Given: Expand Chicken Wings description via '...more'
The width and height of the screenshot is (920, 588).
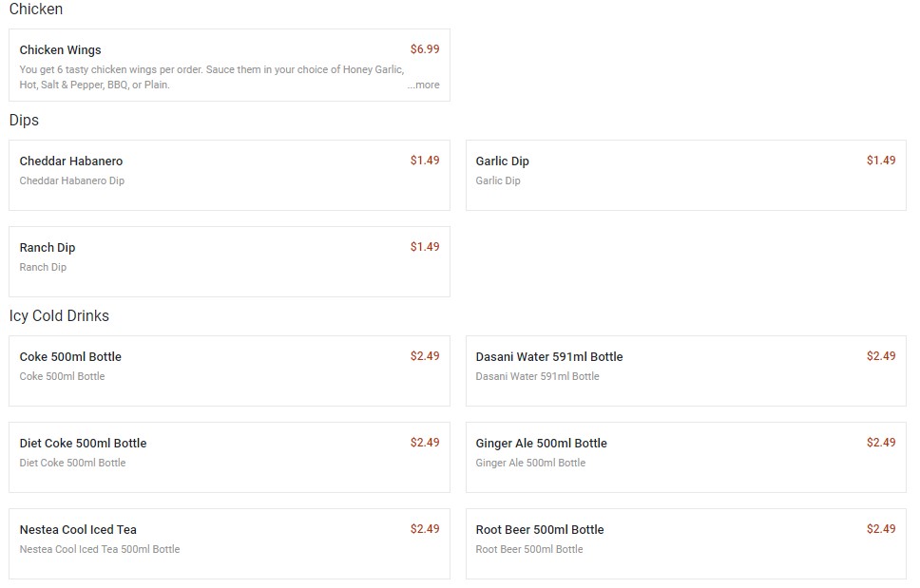Looking at the screenshot, I should coord(424,85).
